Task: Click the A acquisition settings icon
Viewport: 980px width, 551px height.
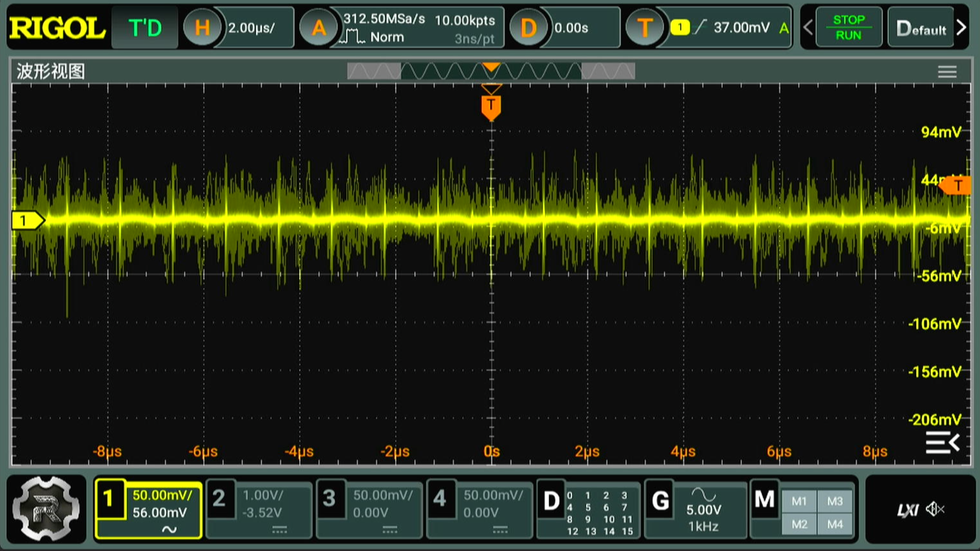Action: [318, 28]
